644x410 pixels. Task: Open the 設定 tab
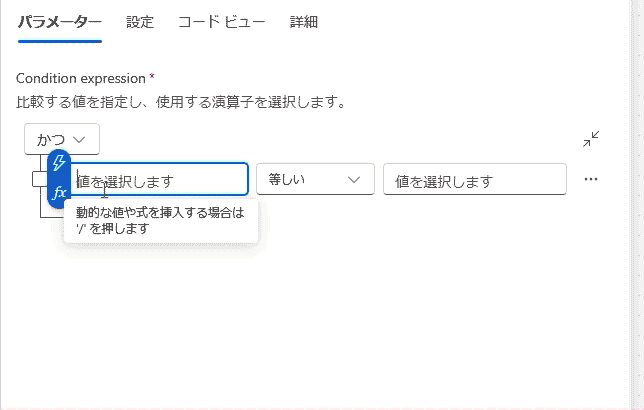click(x=140, y=22)
